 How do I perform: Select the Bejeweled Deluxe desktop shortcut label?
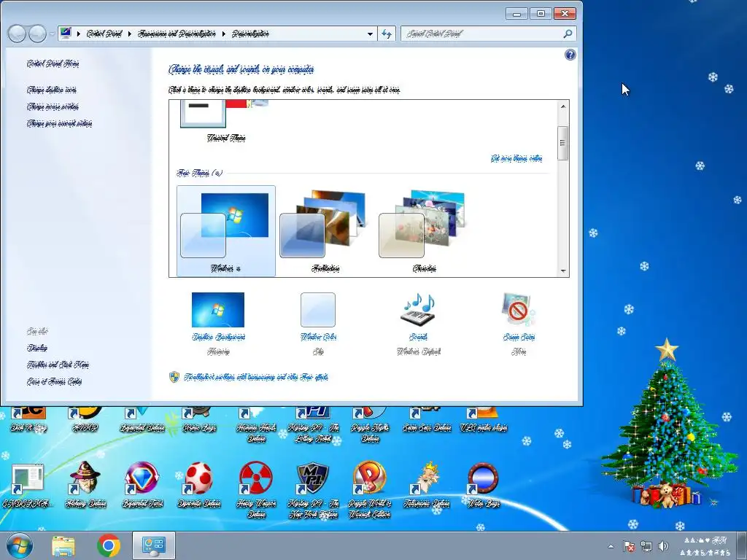(142, 427)
